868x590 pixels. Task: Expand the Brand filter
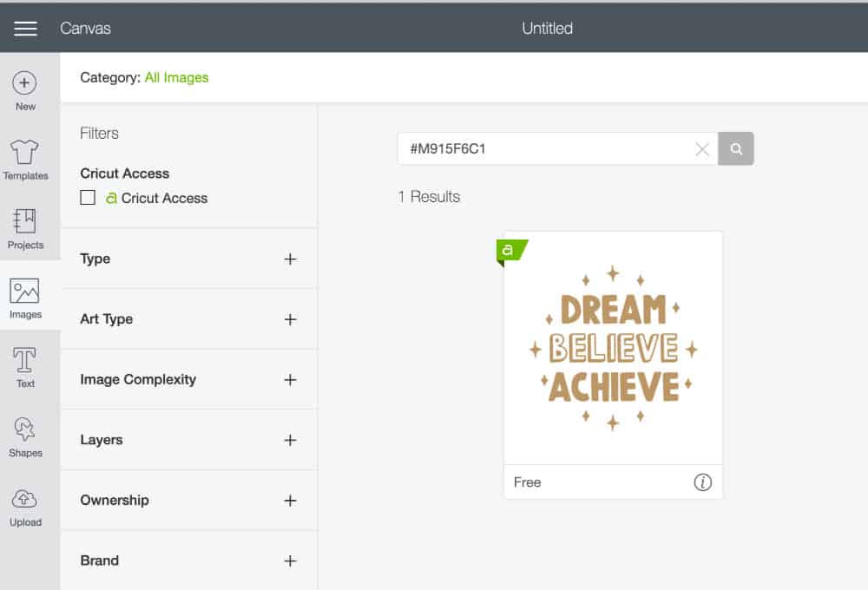(x=188, y=560)
